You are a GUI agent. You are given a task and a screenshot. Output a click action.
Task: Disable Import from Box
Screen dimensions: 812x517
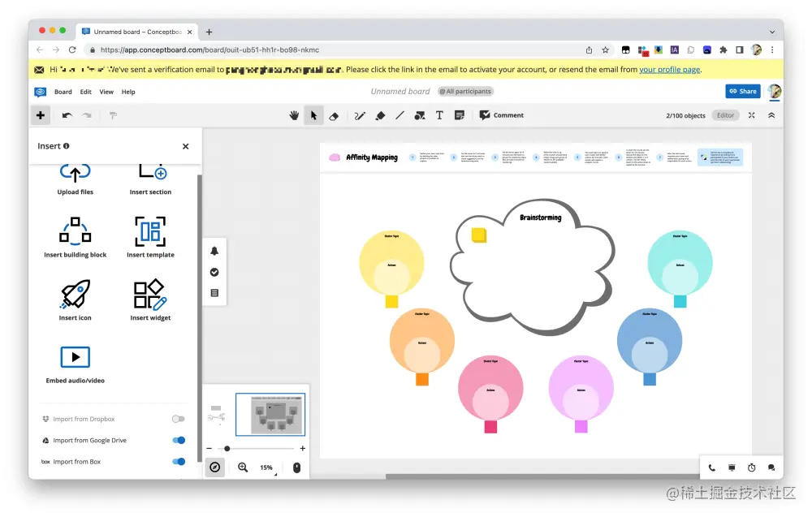pyautogui.click(x=179, y=462)
